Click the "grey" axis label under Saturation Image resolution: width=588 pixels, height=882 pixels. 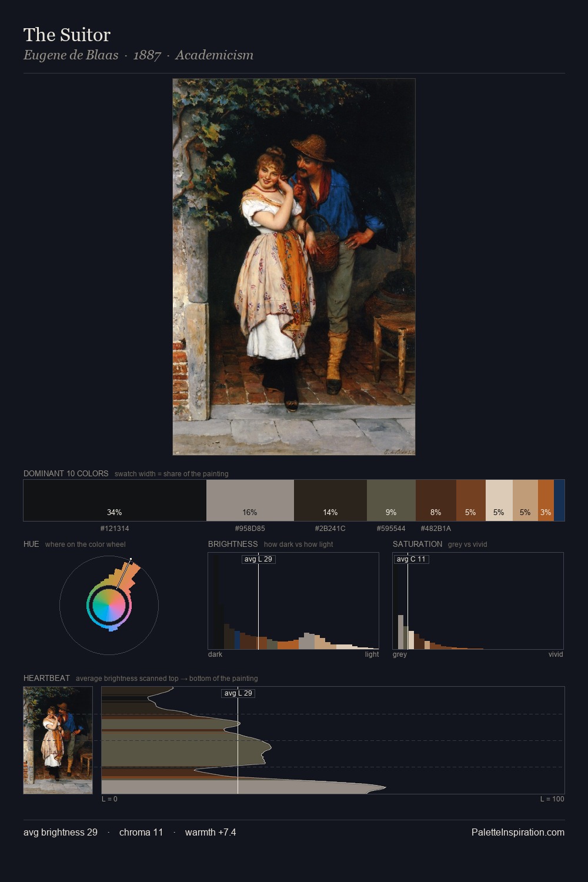[x=400, y=654]
